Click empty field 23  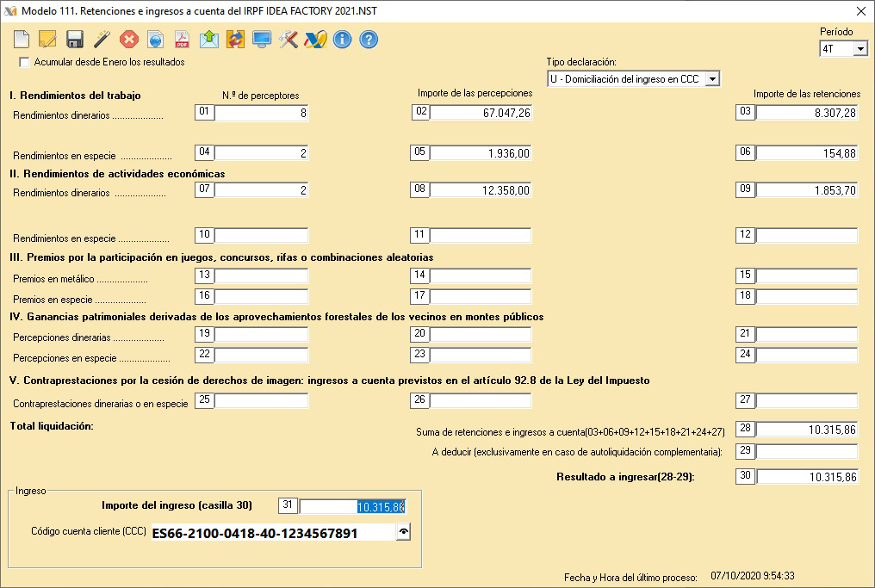[481, 355]
